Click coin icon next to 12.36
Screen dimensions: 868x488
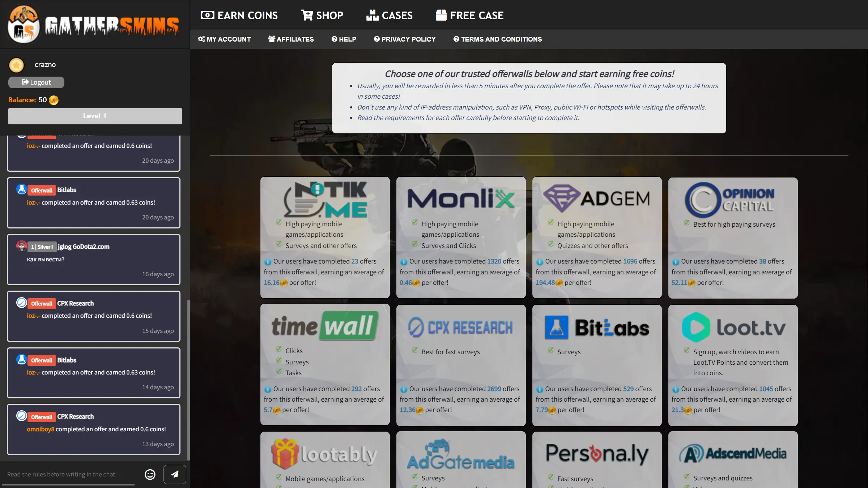tap(420, 410)
